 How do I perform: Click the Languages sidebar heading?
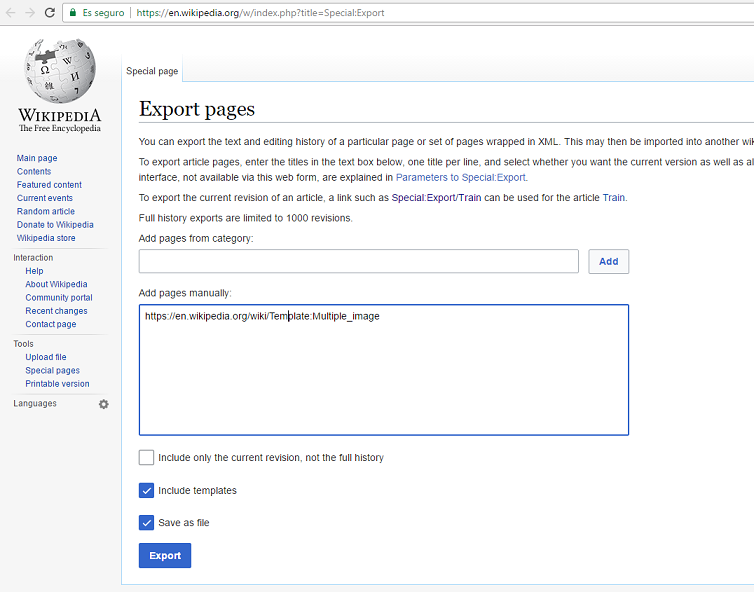tap(35, 403)
